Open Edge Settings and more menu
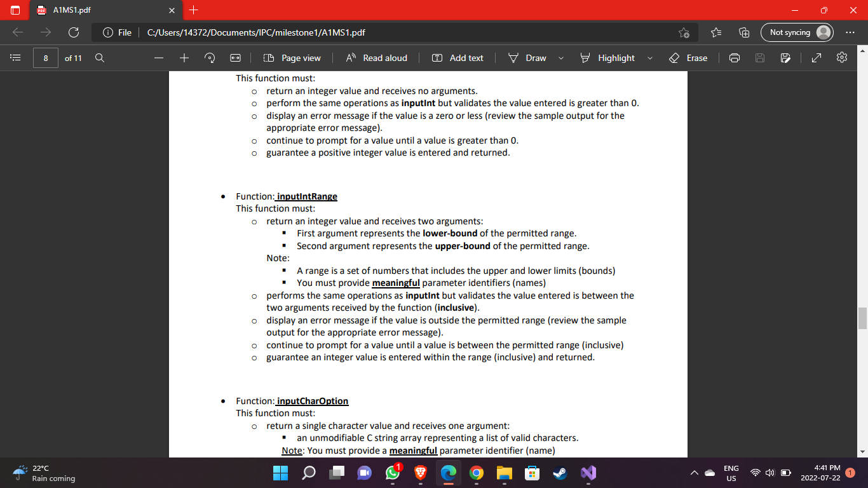 [x=850, y=32]
